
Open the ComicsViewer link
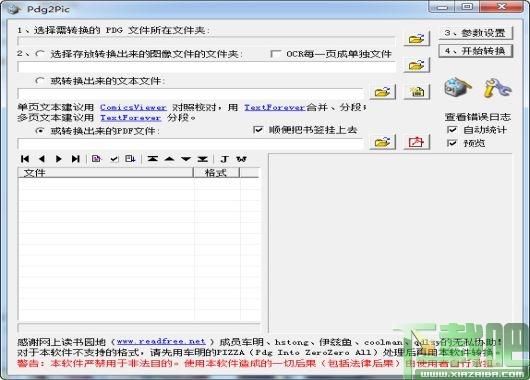[x=133, y=107]
